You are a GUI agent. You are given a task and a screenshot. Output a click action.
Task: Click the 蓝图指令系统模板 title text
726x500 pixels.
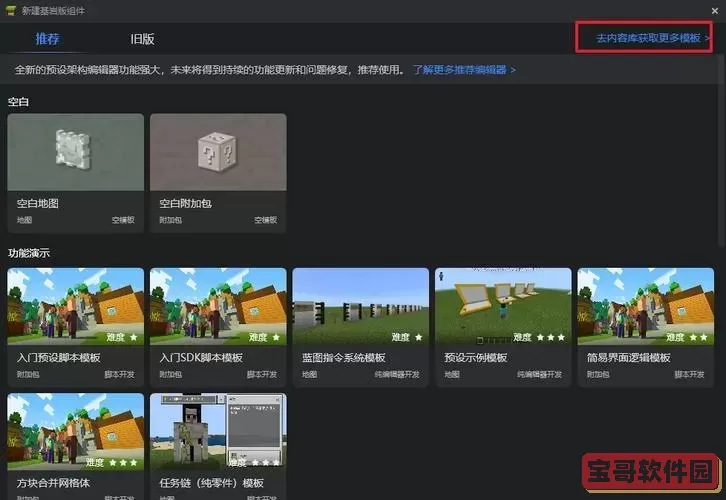pyautogui.click(x=344, y=357)
